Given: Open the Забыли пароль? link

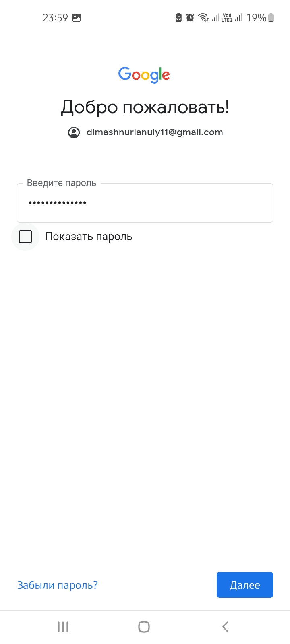Looking at the screenshot, I should tap(57, 585).
